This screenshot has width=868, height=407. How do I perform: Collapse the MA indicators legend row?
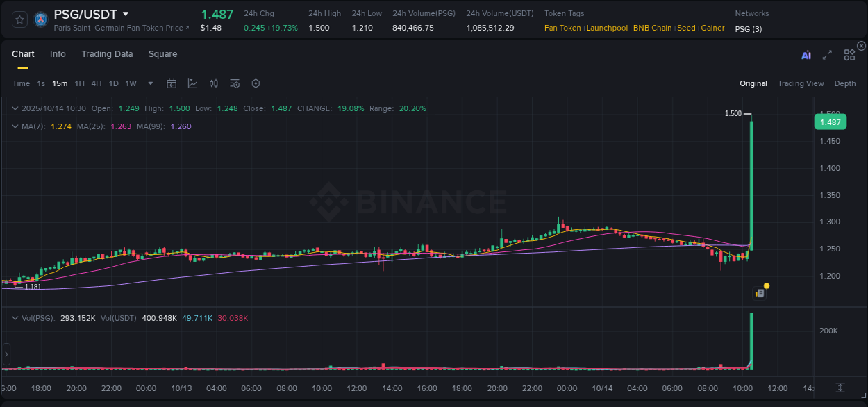(x=15, y=126)
